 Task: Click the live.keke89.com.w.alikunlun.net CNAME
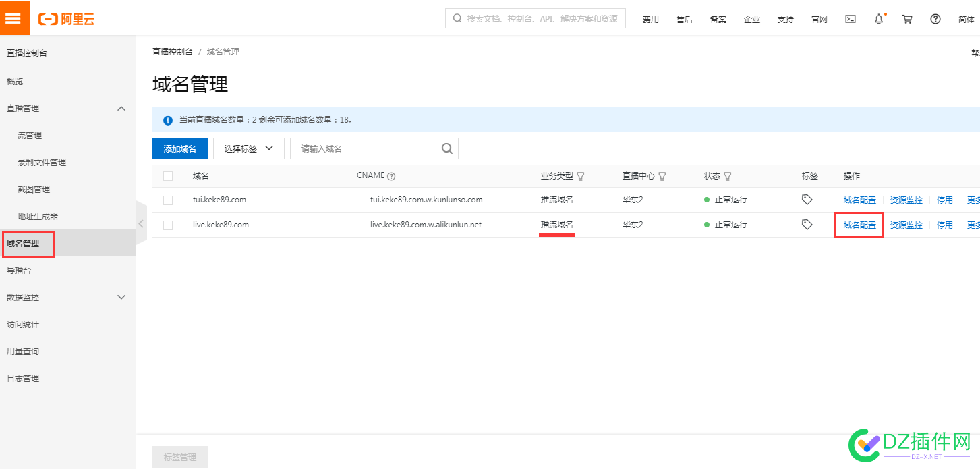click(426, 225)
